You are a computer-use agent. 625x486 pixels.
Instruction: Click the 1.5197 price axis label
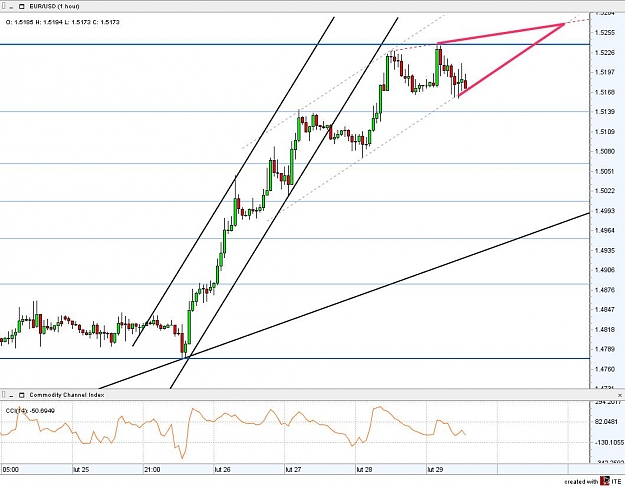click(x=603, y=72)
